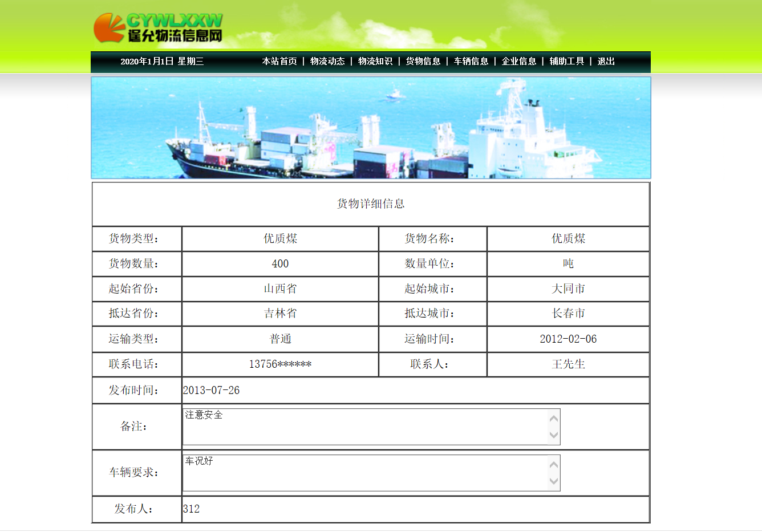Open the 本站首页 menu item
Viewport: 762px width, 532px height.
pos(279,61)
